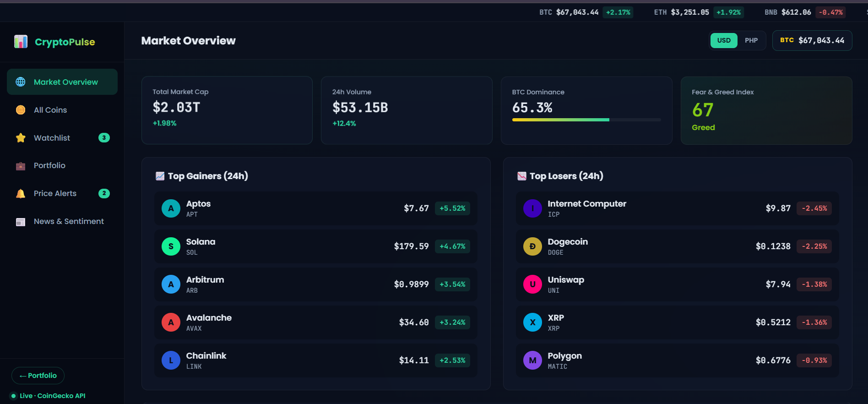Screen dimensions: 868x404
Task: Click the Solana price $179.59
Action: [x=412, y=246]
